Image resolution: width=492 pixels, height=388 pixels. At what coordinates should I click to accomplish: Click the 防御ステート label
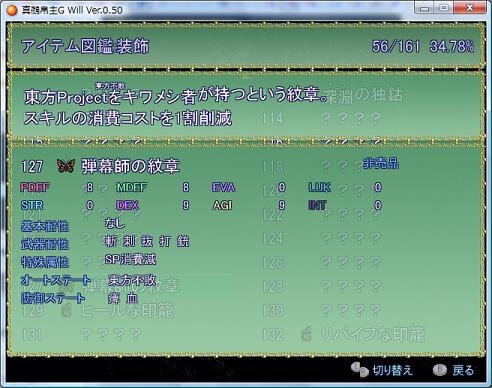click(x=53, y=298)
